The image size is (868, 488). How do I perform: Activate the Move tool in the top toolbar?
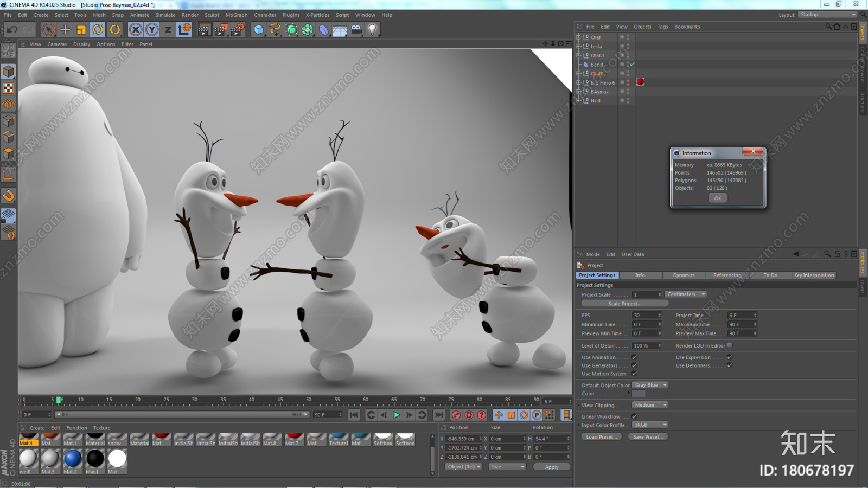[x=65, y=29]
